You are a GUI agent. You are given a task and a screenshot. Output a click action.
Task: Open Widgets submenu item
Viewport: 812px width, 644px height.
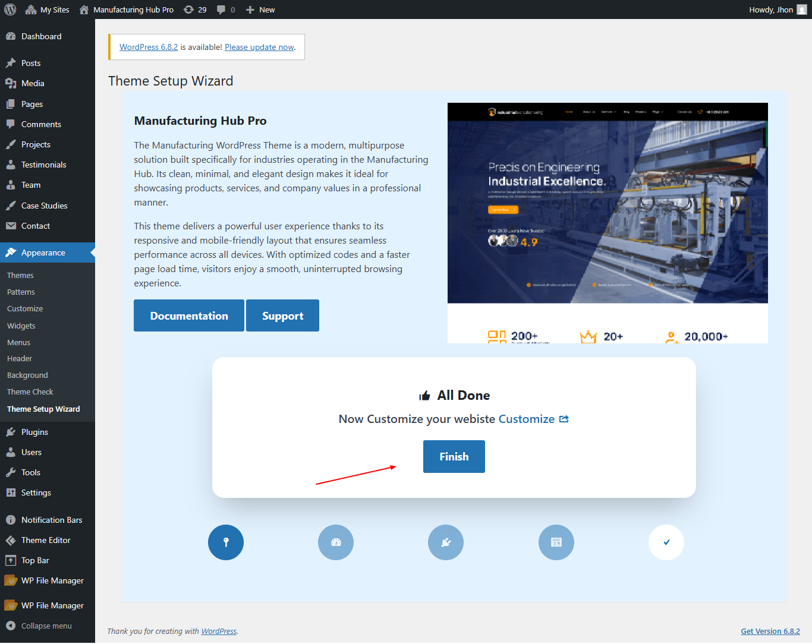[x=21, y=326]
